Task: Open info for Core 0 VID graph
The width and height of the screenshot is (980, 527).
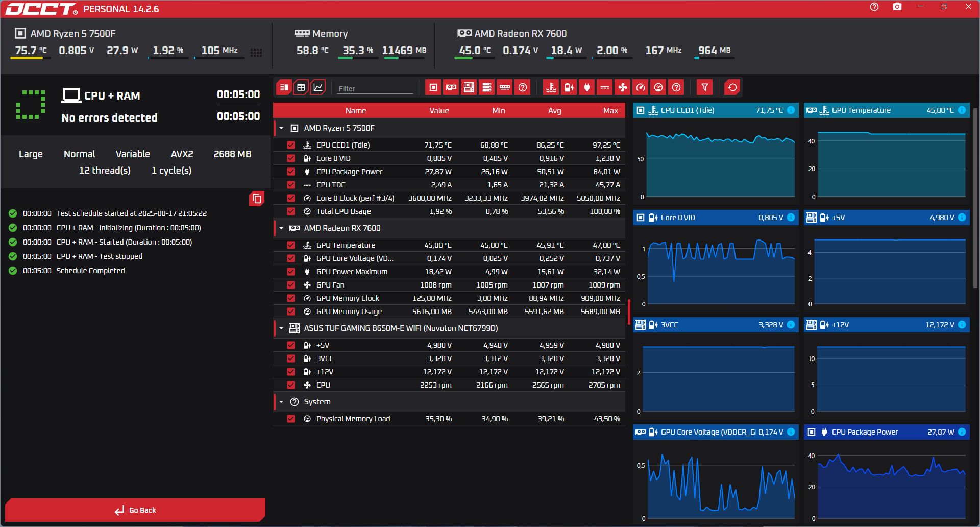Action: point(791,218)
